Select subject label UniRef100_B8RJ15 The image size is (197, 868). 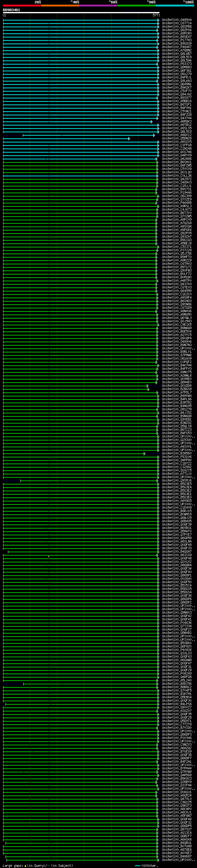pos(176,511)
